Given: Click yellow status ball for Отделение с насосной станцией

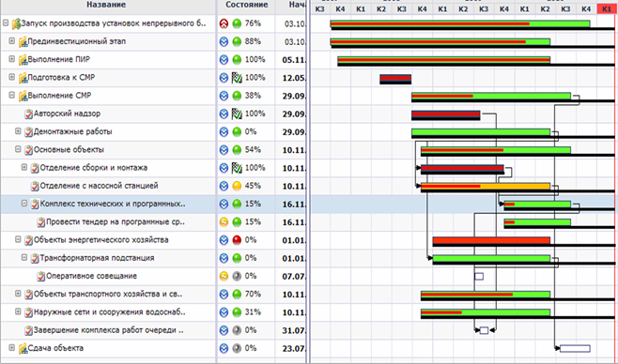Looking at the screenshot, I should 237,186.
